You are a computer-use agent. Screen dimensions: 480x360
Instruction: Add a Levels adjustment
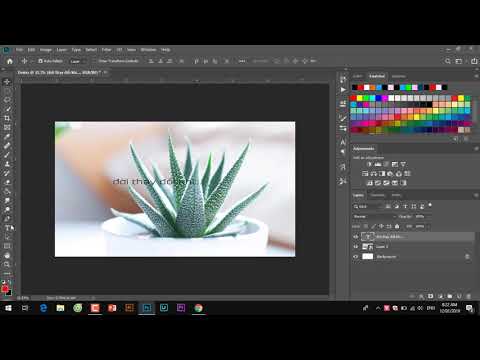(378, 164)
